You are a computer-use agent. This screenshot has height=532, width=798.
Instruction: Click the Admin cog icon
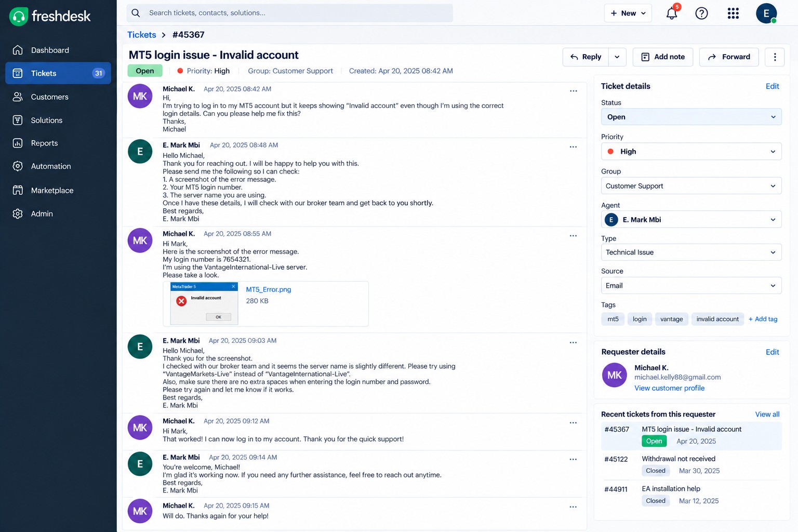tap(18, 214)
